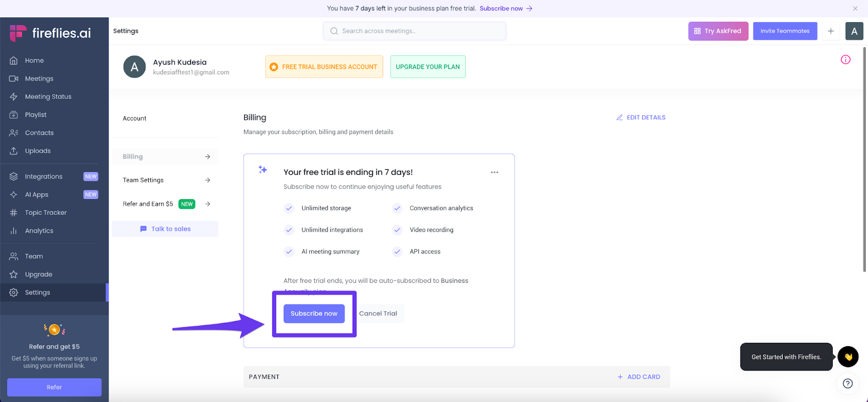Open Home from the sidebar
The width and height of the screenshot is (868, 402).
tap(34, 61)
